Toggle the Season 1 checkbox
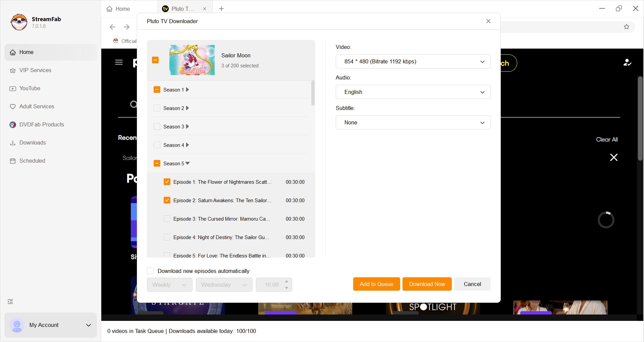The image size is (644, 342). click(157, 90)
